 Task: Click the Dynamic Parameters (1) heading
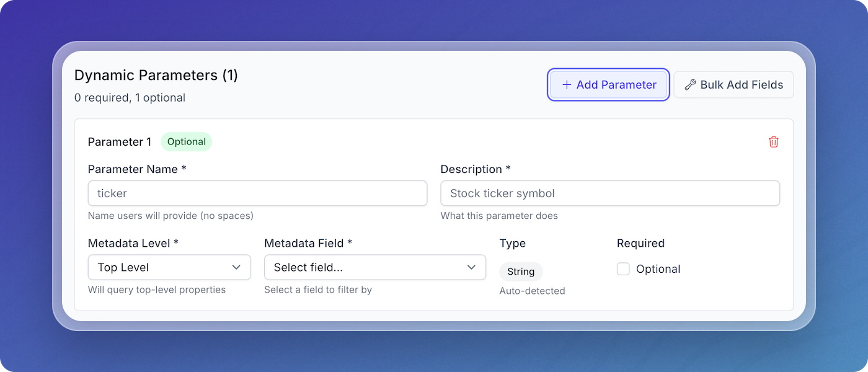[156, 76]
